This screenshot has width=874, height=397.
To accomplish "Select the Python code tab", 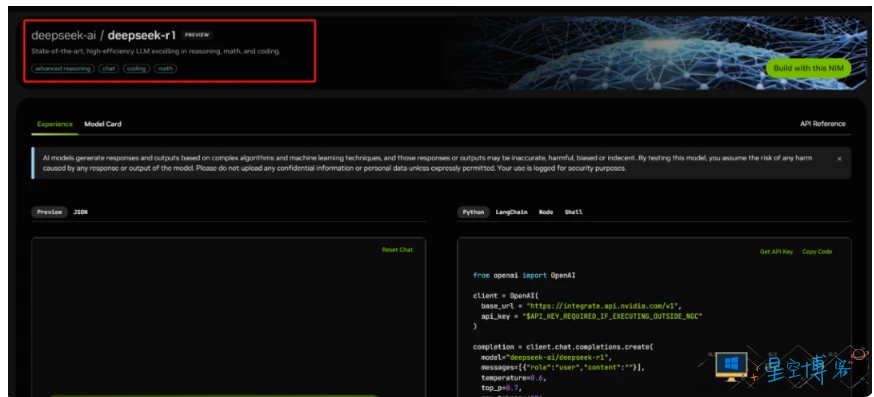I will tap(473, 212).
